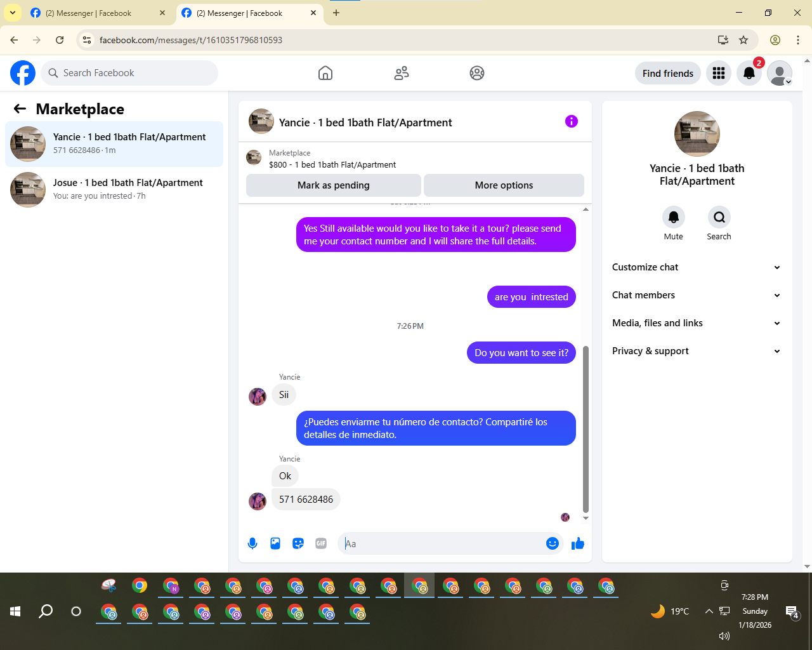The width and height of the screenshot is (812, 650).
Task: Expand the Privacy & support section
Action: click(x=697, y=351)
